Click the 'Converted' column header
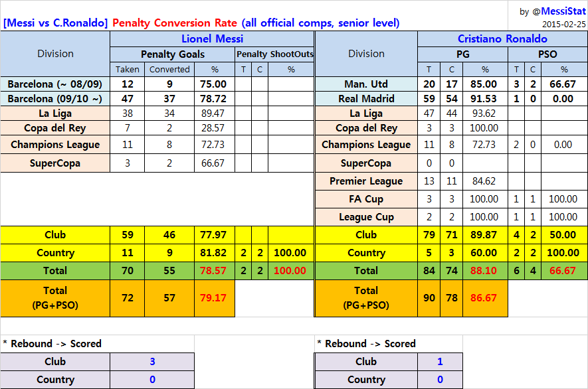 point(169,70)
